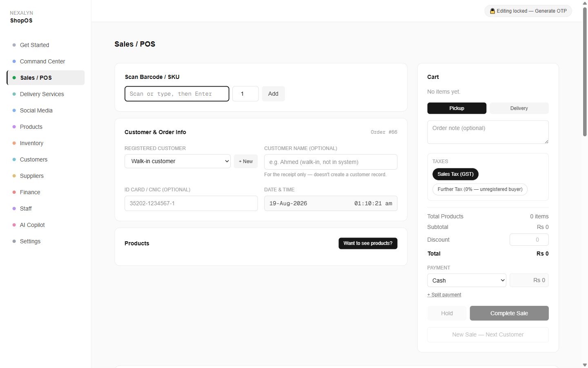The image size is (588, 368).
Task: Click the quantity field showing 1
Action: tap(245, 94)
